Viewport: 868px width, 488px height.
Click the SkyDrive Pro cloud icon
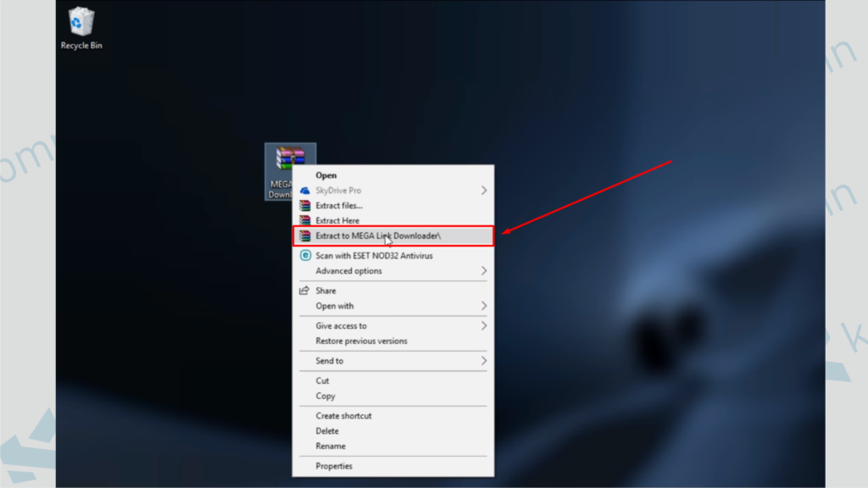(305, 191)
